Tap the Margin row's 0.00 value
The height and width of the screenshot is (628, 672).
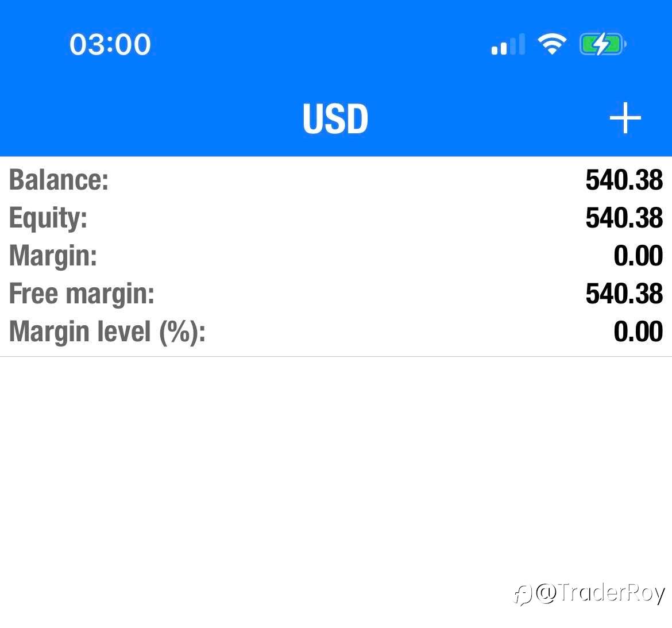point(638,256)
